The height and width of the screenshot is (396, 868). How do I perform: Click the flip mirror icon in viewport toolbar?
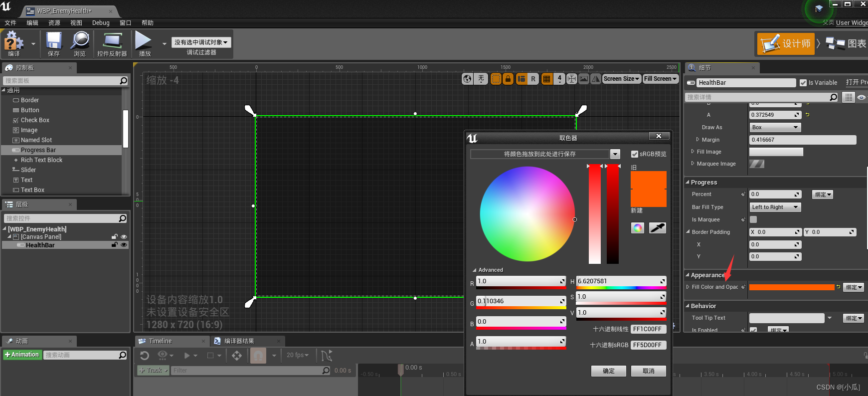[x=596, y=79]
